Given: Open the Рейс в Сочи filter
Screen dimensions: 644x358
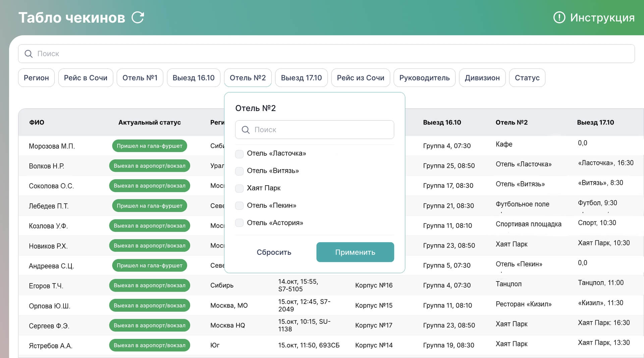Looking at the screenshot, I should click(86, 78).
